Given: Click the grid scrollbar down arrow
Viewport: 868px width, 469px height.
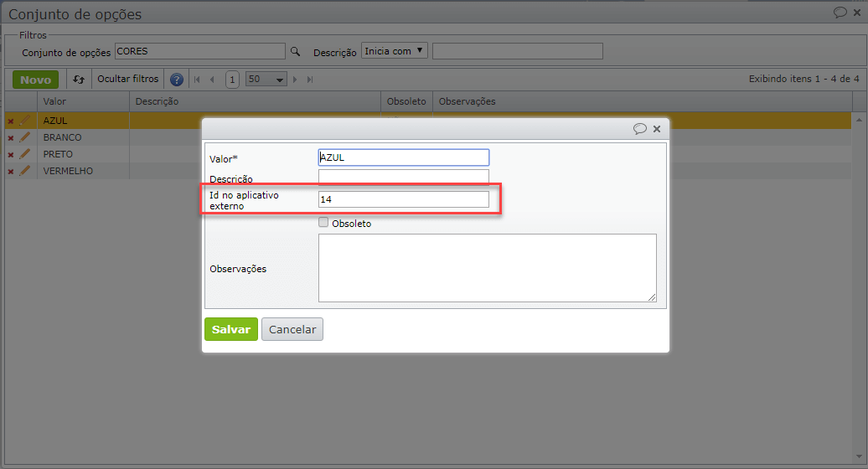Looking at the screenshot, I should tap(859, 456).
